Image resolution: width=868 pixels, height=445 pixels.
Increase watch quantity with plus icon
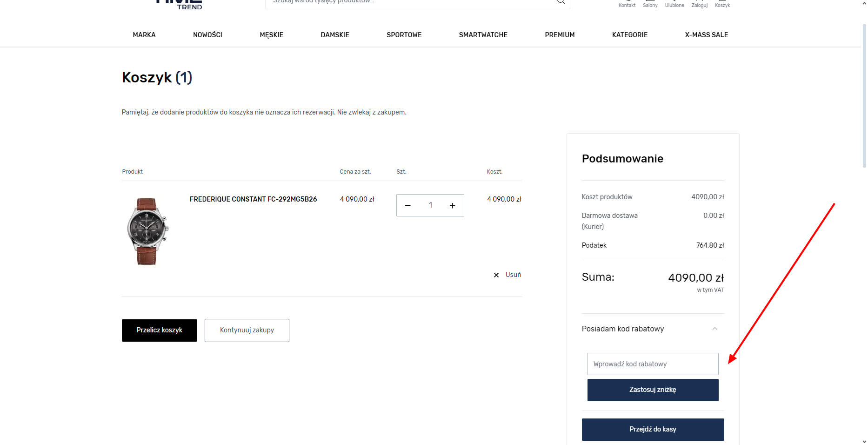click(x=452, y=206)
